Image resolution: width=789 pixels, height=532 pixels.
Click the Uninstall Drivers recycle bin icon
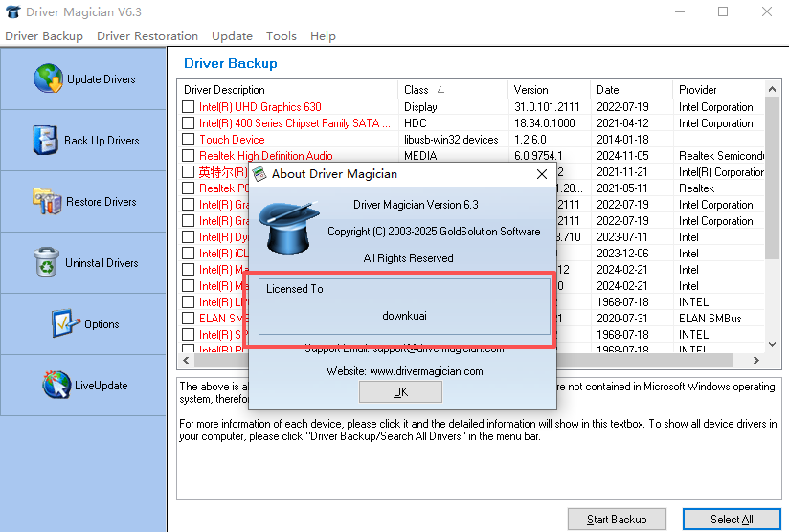[46, 262]
